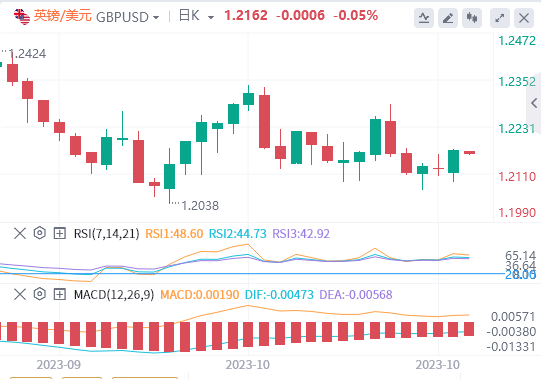Open the indicator line chart icon
The height and width of the screenshot is (379, 541).
[424, 18]
